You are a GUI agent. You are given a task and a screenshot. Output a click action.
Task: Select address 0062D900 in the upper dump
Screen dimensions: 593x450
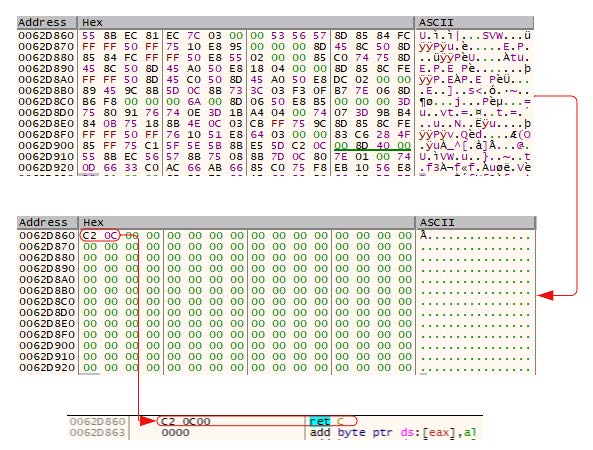click(x=46, y=146)
